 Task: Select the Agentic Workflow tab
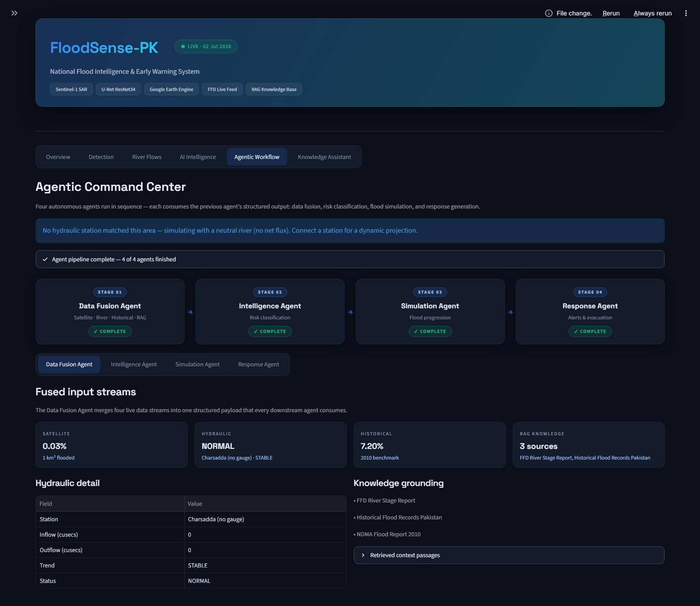[x=257, y=157]
